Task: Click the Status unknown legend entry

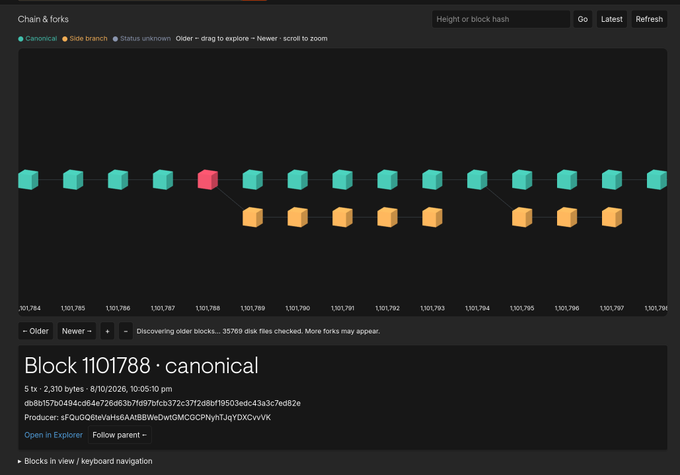Action: pyautogui.click(x=142, y=39)
